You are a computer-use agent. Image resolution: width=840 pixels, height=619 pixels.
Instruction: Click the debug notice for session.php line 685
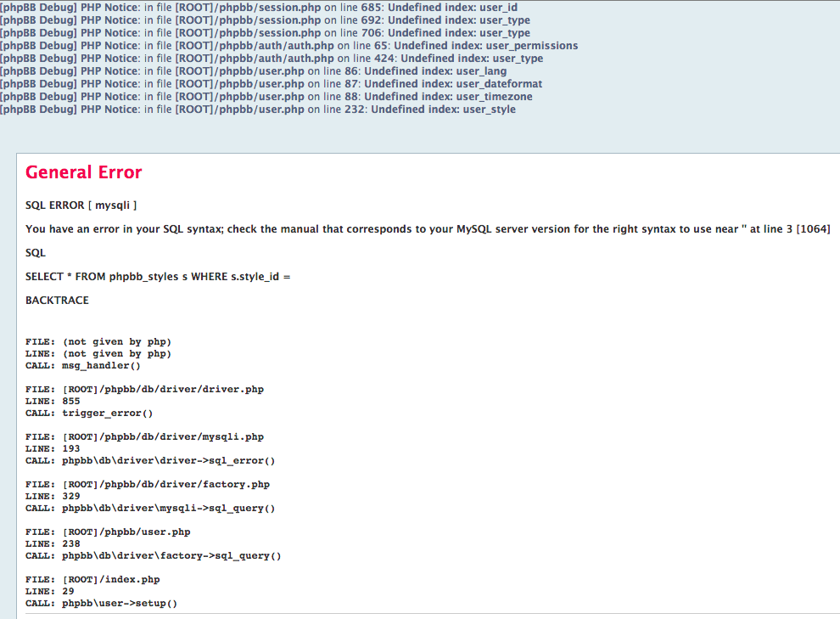(x=259, y=8)
